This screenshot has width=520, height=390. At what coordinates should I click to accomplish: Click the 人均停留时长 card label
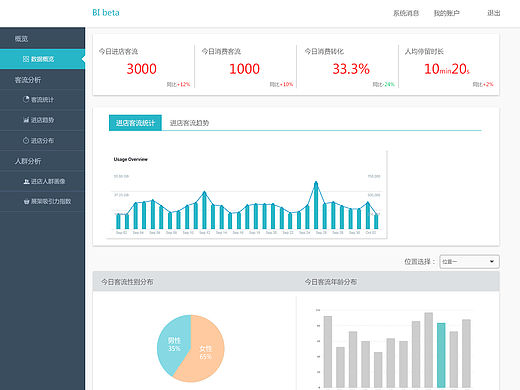[x=424, y=51]
